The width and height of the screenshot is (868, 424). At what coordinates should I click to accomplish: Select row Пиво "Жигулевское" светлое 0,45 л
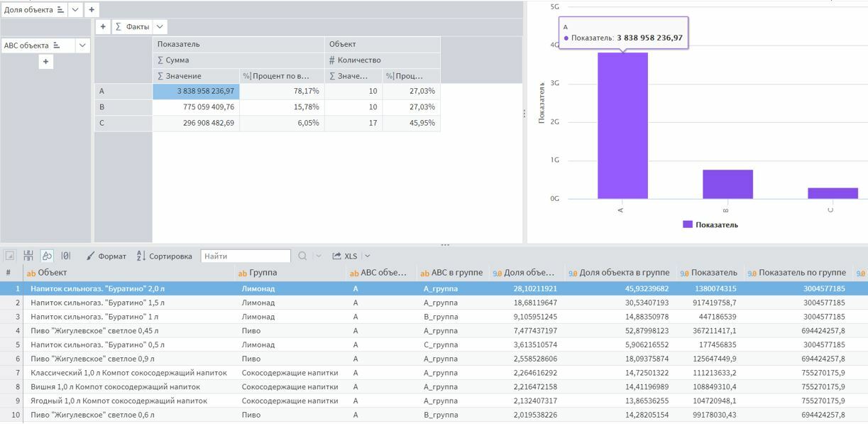(x=434, y=330)
